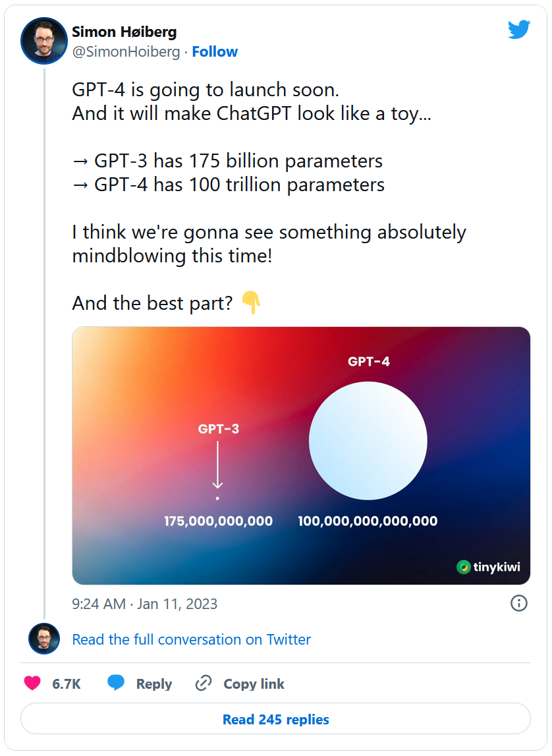Click the 6.7K likes count
This screenshot has width=552, height=756.
click(67, 684)
